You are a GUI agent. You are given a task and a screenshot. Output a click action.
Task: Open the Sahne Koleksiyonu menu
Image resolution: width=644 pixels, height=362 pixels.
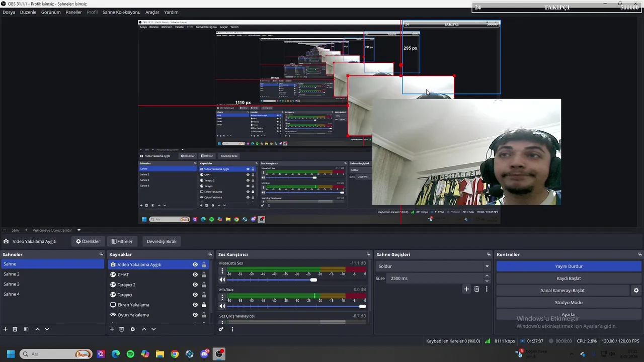click(121, 12)
